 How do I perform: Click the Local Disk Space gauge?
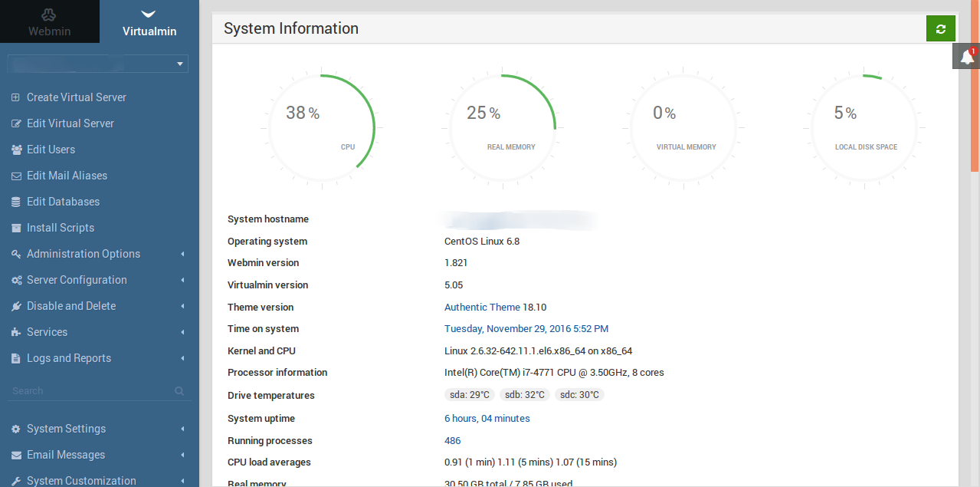click(x=864, y=128)
